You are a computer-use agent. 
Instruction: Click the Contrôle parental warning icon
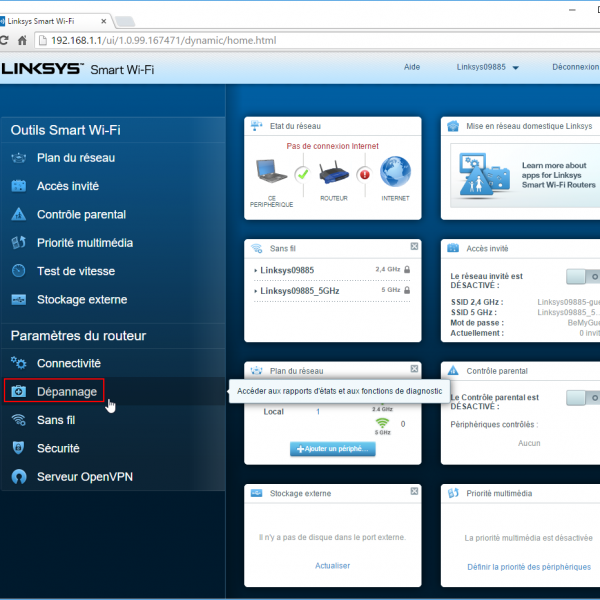point(18,214)
